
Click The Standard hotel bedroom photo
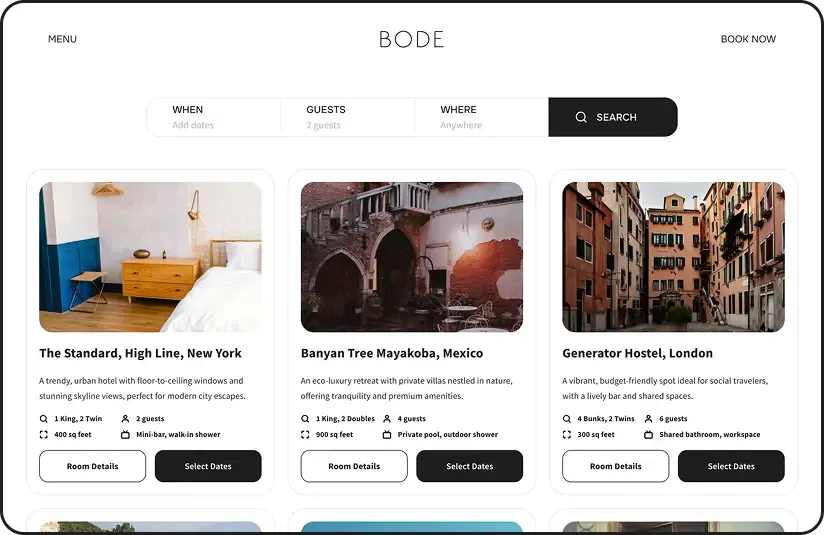click(x=150, y=257)
